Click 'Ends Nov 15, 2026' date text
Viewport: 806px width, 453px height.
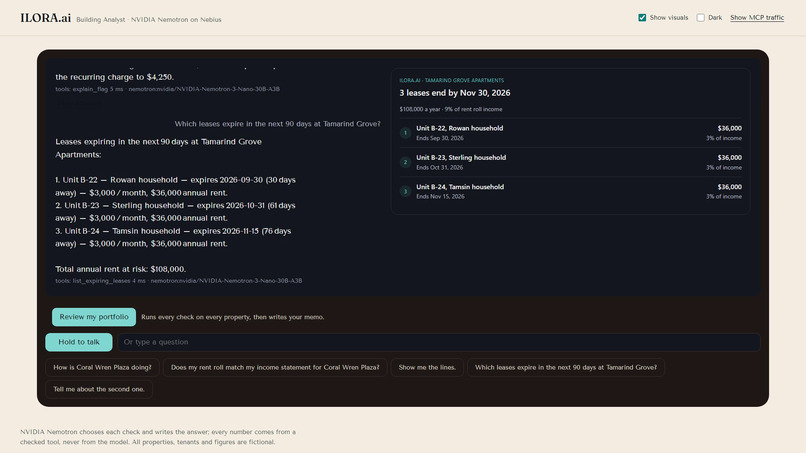(440, 197)
